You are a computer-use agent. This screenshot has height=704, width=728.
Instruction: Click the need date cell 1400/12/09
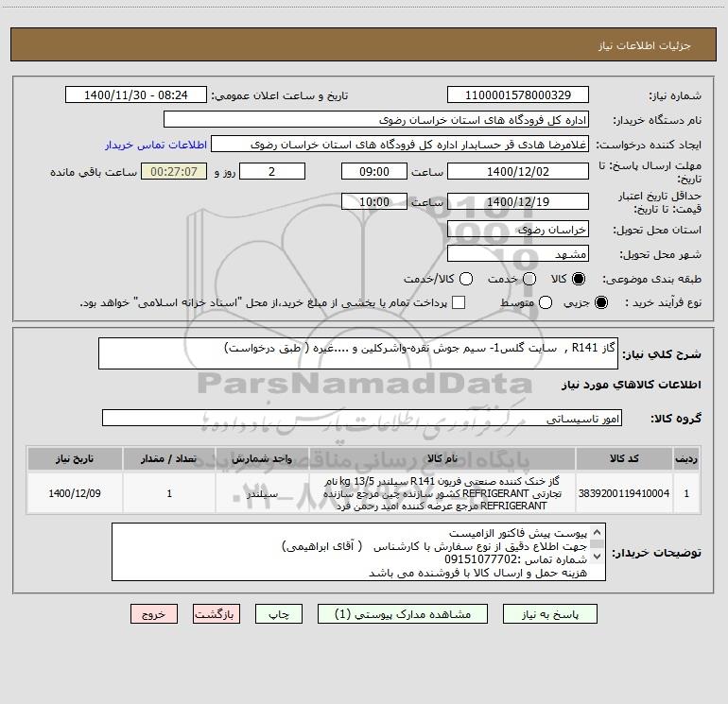tap(75, 493)
